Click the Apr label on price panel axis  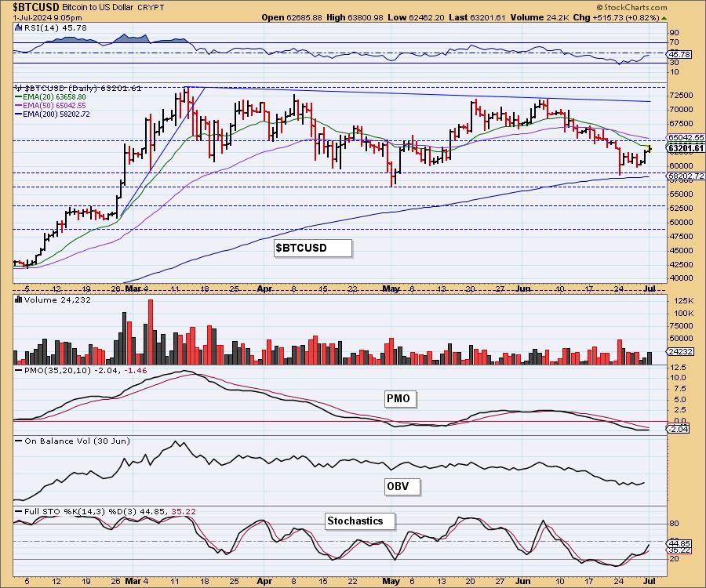(264, 289)
